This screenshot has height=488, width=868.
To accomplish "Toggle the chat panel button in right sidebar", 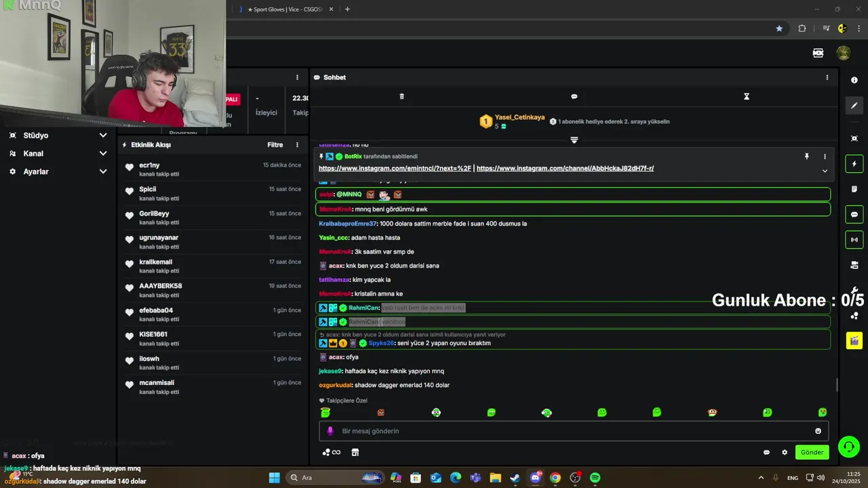I will tap(854, 214).
